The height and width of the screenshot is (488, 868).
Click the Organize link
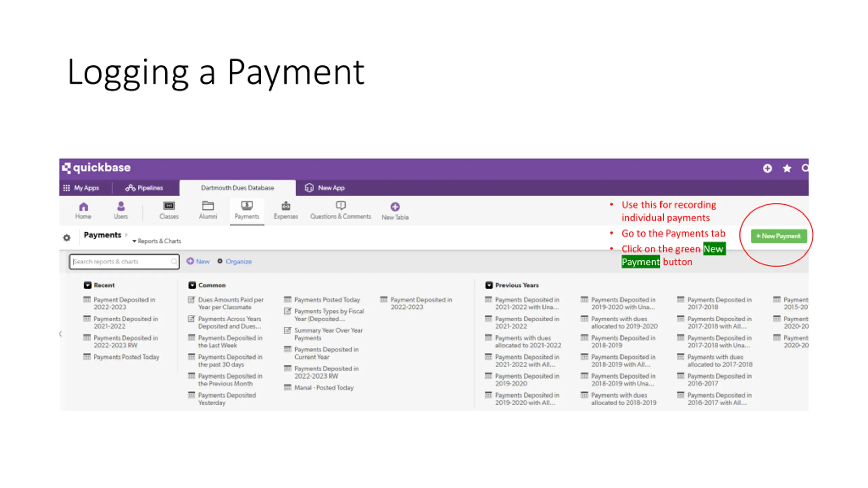point(239,261)
